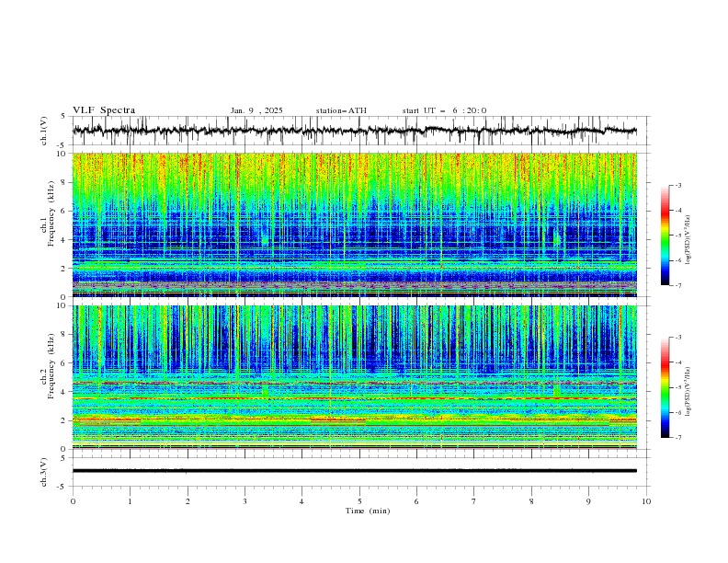Viewport: 728px width, 563px height.
Task: Click the log(PSD) label beside ch.1 color bar
Action: 688,240
